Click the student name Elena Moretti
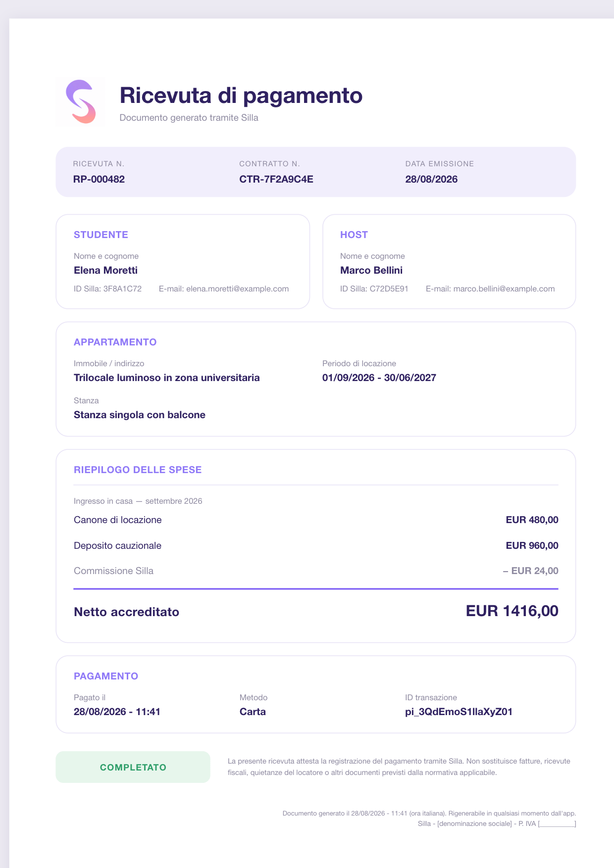This screenshot has width=614, height=868. click(x=105, y=270)
